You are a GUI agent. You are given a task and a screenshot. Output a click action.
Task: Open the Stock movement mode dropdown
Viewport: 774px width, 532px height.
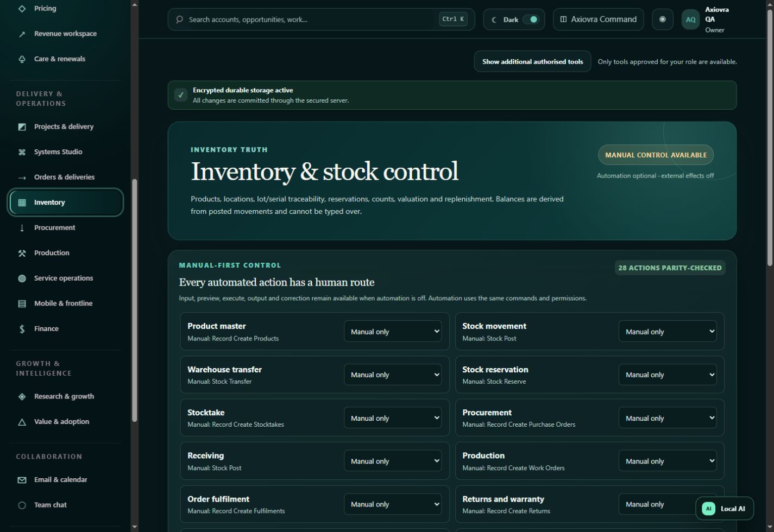click(668, 331)
